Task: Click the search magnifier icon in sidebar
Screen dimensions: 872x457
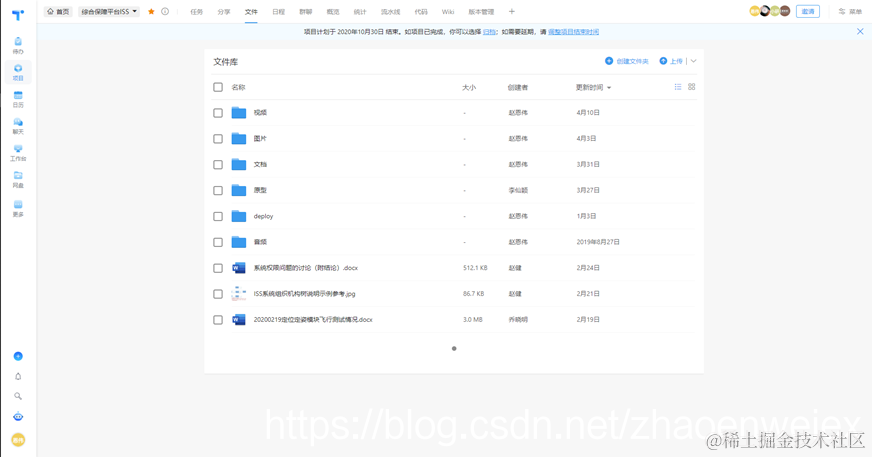Action: [x=18, y=396]
